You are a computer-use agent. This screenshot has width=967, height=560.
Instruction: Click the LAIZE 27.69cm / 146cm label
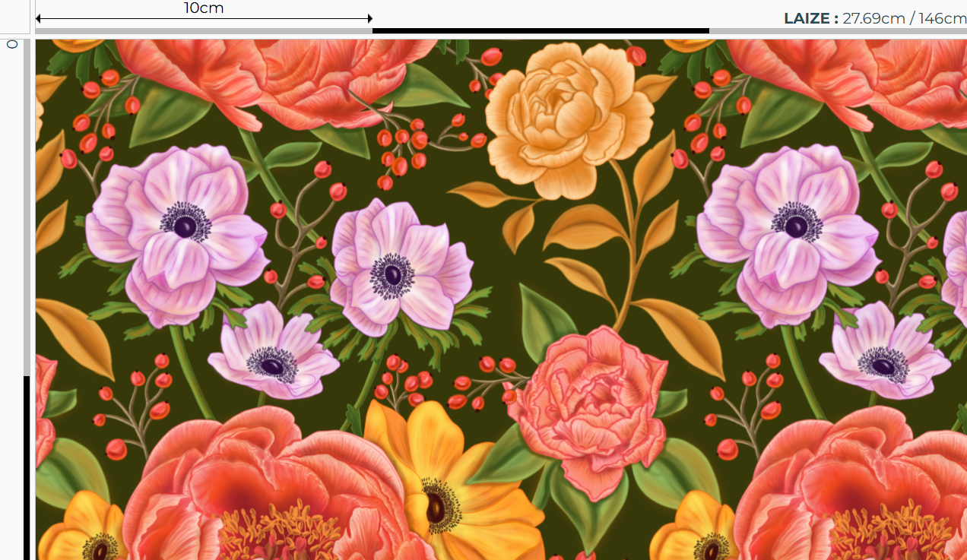875,18
